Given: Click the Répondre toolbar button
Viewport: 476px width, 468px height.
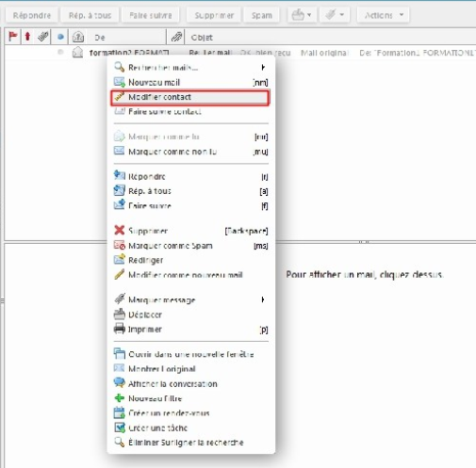Looking at the screenshot, I should click(32, 15).
